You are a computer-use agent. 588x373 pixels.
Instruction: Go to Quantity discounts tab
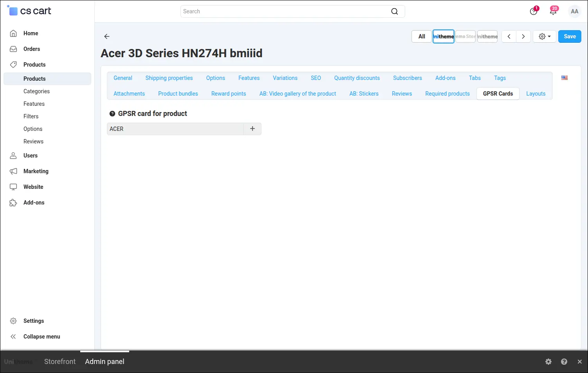pos(357,78)
